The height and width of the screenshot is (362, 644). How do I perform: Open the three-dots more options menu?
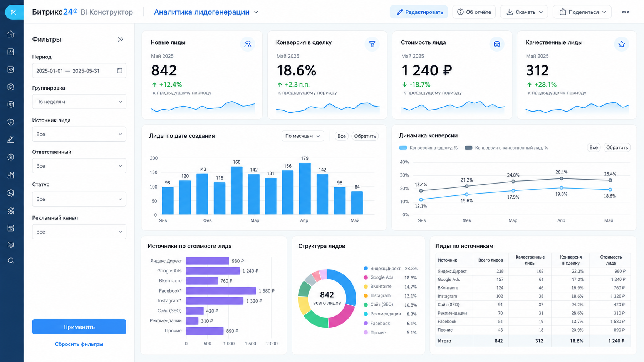[x=625, y=12]
